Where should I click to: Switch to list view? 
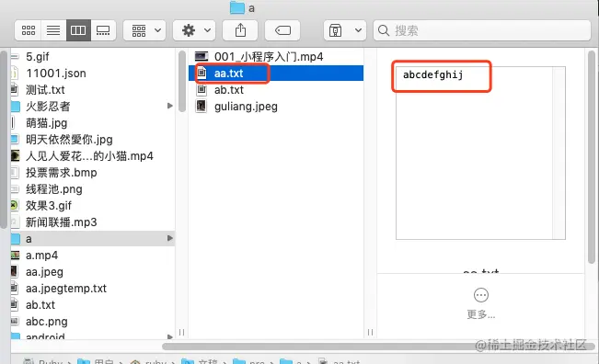point(53,30)
